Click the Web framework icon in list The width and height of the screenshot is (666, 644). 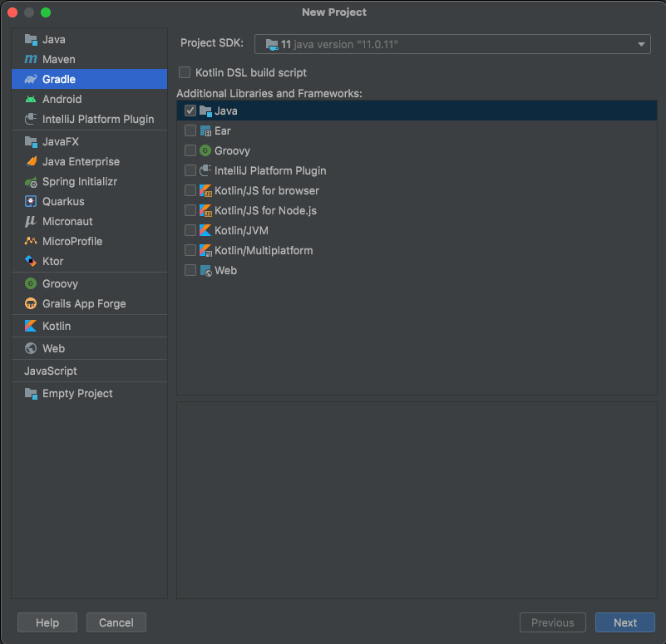pyautogui.click(x=205, y=270)
